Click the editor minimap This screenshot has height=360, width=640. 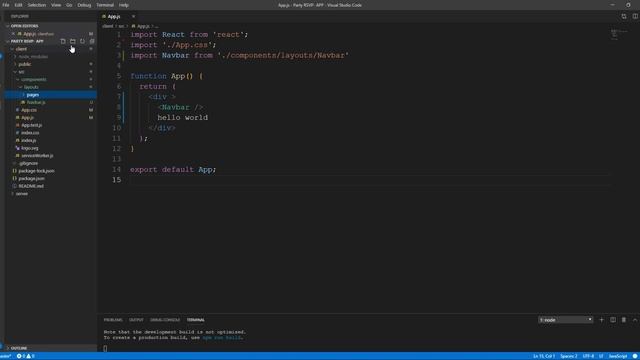click(x=619, y=34)
